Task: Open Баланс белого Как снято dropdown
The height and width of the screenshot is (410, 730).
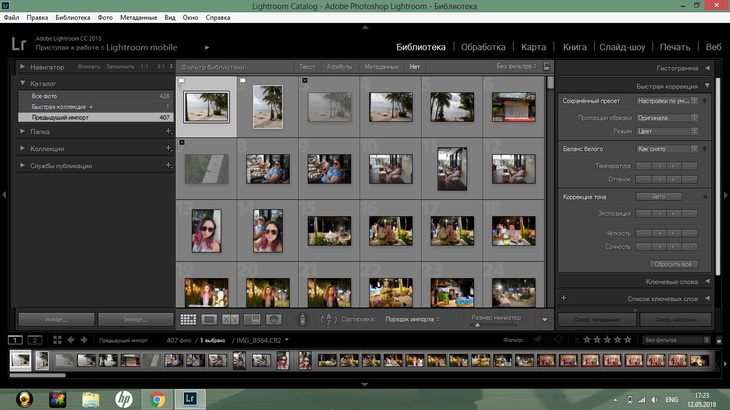Action: pos(667,148)
